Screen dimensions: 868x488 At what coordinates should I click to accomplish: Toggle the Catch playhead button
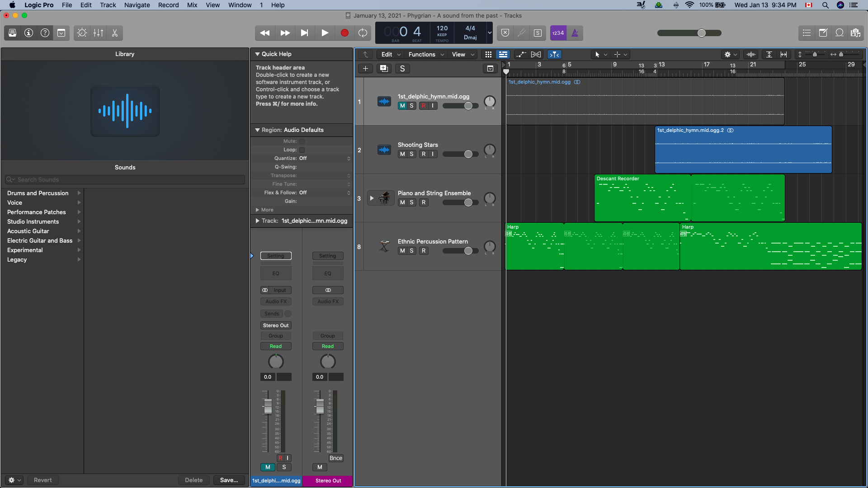[554, 55]
